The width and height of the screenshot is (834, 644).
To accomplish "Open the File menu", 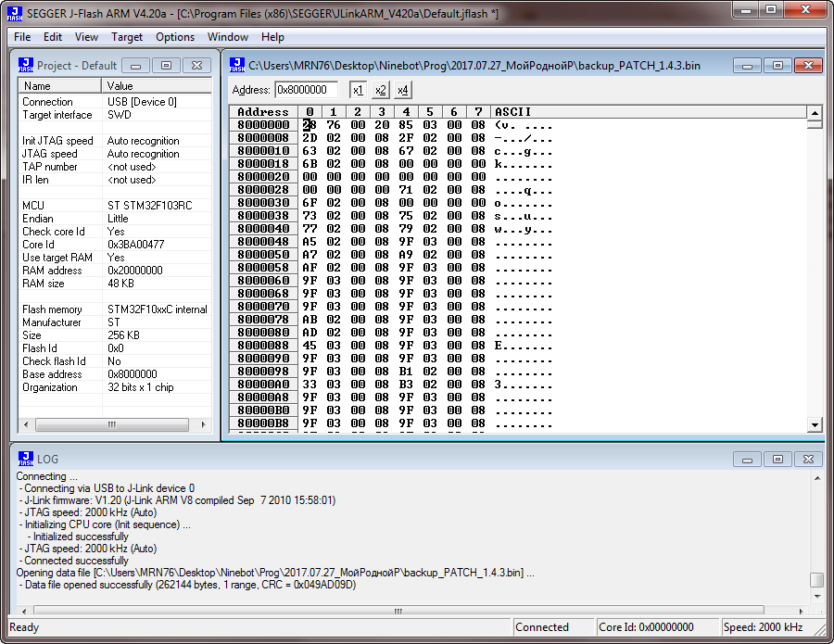I will (22, 37).
